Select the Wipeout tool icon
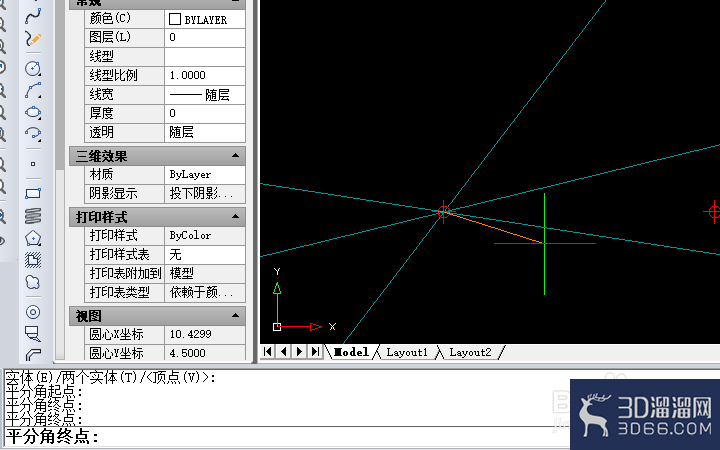This screenshot has height=450, width=720. pyautogui.click(x=33, y=334)
